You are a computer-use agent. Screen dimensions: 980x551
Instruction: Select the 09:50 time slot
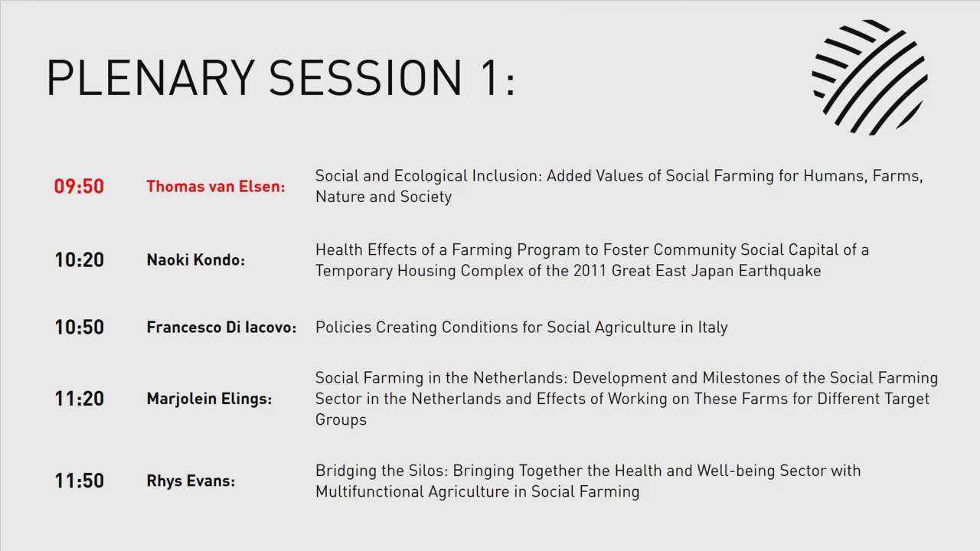[79, 186]
